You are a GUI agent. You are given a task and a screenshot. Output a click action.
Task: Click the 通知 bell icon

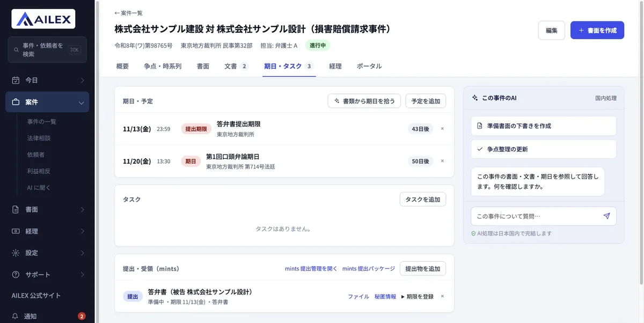16,316
